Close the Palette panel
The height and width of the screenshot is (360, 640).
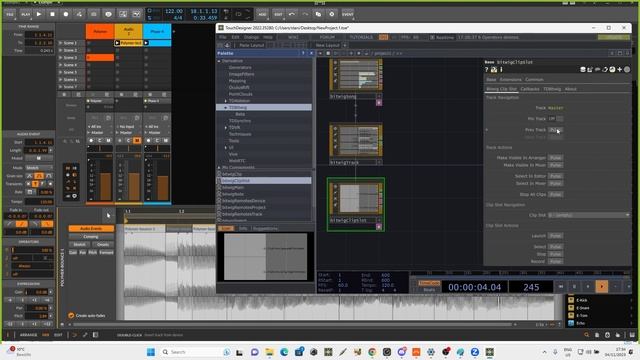[x=311, y=53]
